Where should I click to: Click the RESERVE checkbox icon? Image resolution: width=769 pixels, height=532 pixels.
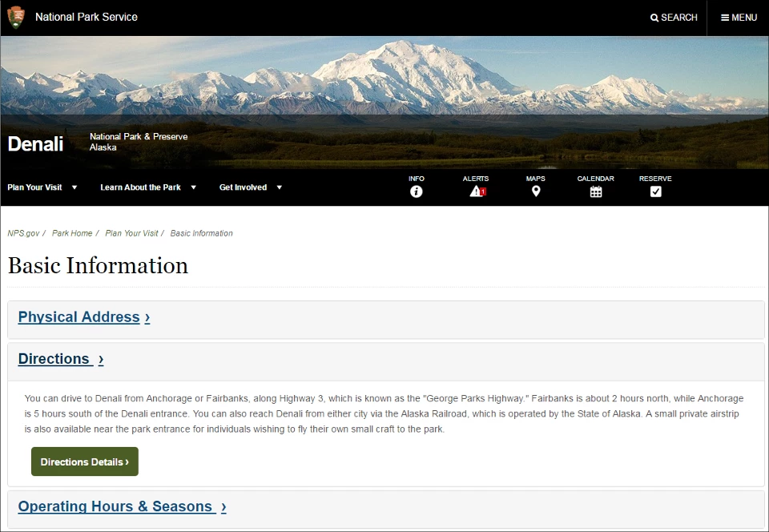point(655,191)
